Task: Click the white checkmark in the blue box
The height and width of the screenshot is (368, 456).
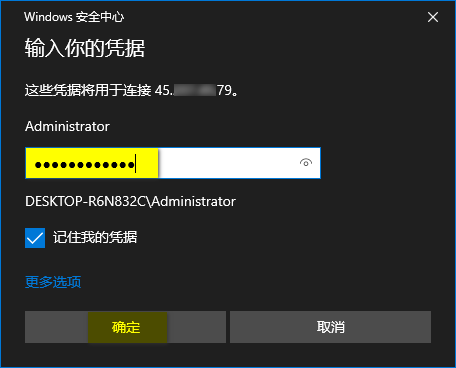Action: pyautogui.click(x=35, y=238)
